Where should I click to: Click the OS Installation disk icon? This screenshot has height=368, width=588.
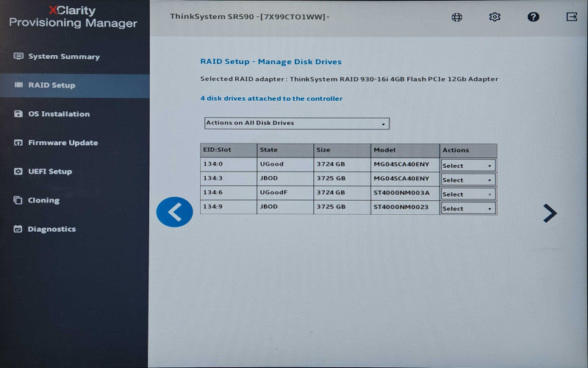tap(18, 114)
